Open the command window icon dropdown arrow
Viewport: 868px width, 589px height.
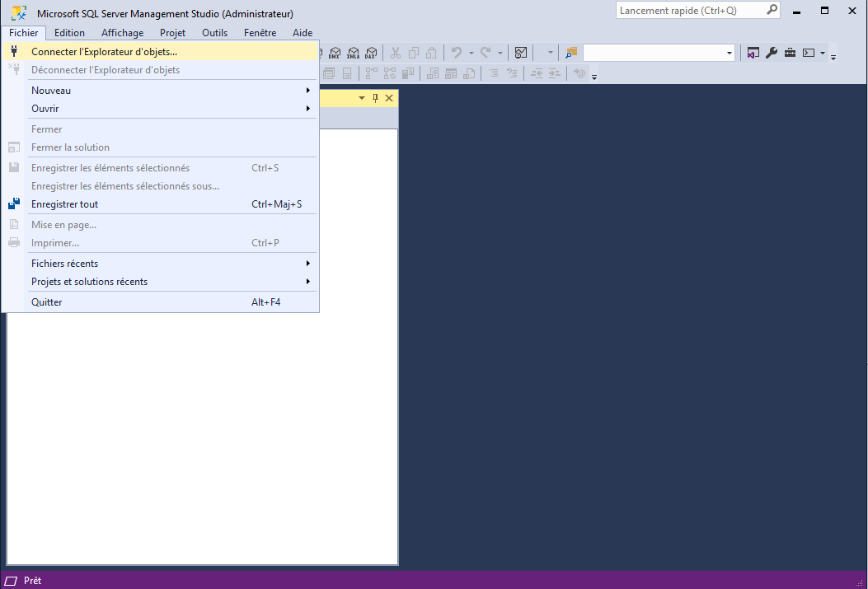coord(823,53)
